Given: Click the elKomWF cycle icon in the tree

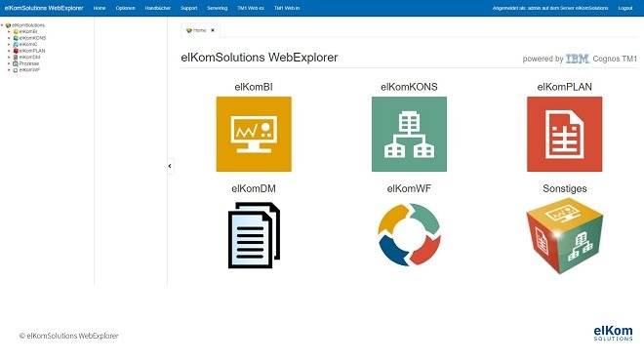Looking at the screenshot, I should [16, 70].
